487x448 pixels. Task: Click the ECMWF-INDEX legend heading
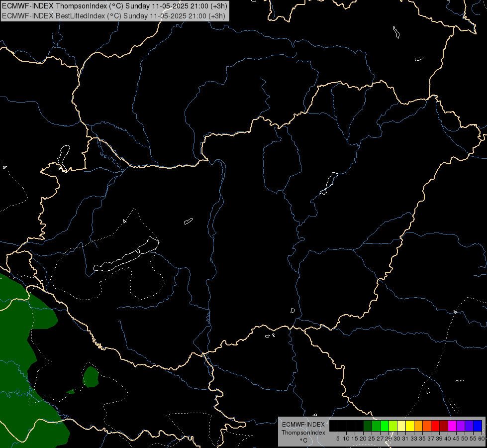click(x=303, y=425)
